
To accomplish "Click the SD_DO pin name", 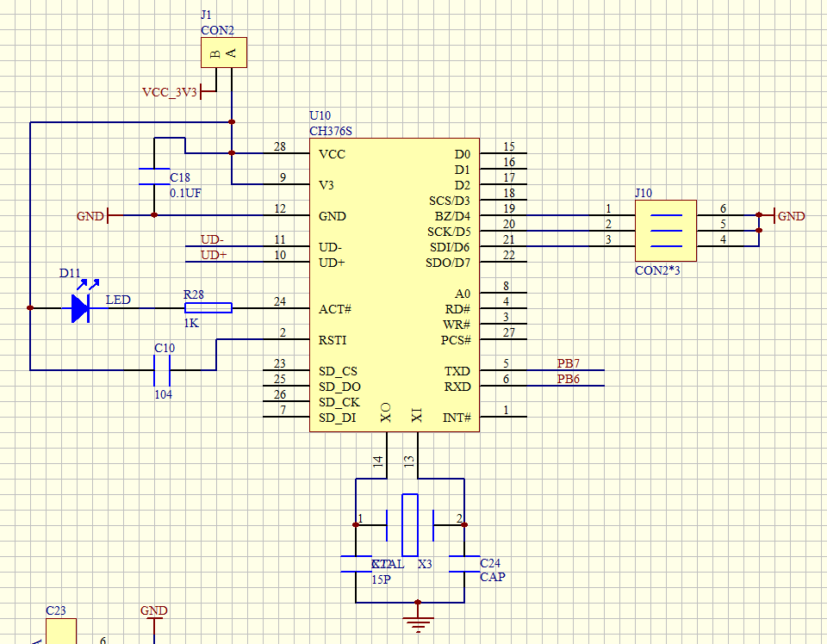I will (339, 387).
